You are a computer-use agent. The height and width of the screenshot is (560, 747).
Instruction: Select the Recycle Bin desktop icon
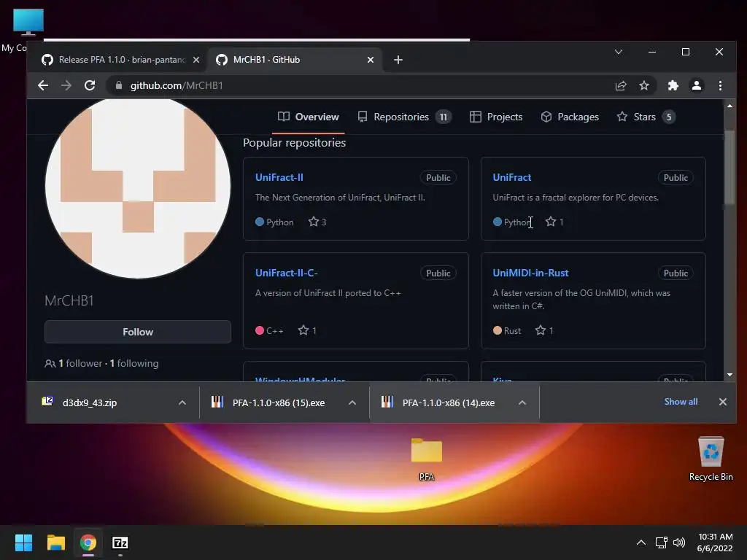(711, 458)
